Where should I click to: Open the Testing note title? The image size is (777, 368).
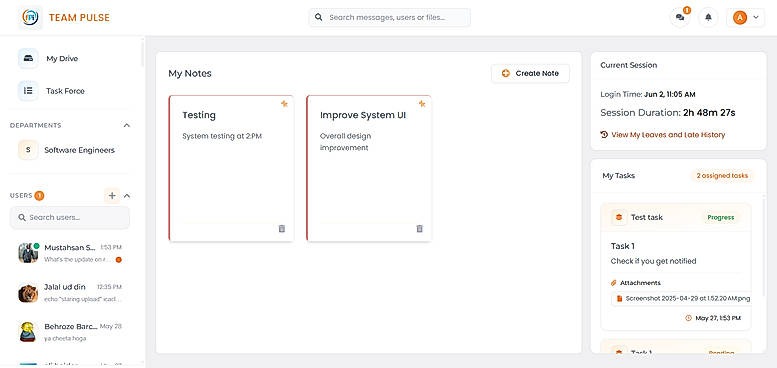199,115
